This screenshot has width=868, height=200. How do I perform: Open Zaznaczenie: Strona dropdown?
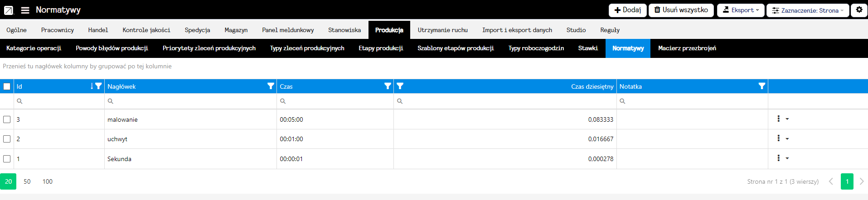pyautogui.click(x=807, y=10)
